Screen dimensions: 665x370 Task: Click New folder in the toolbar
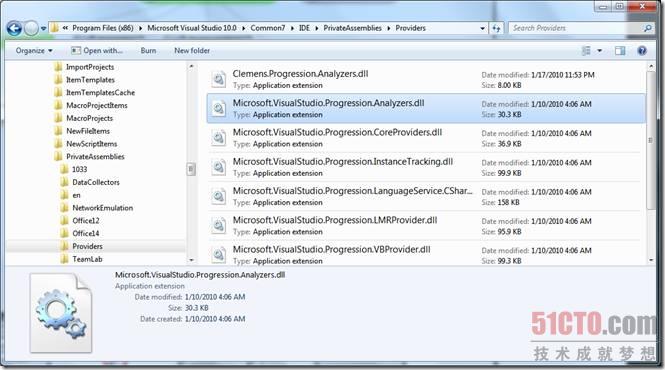192,50
